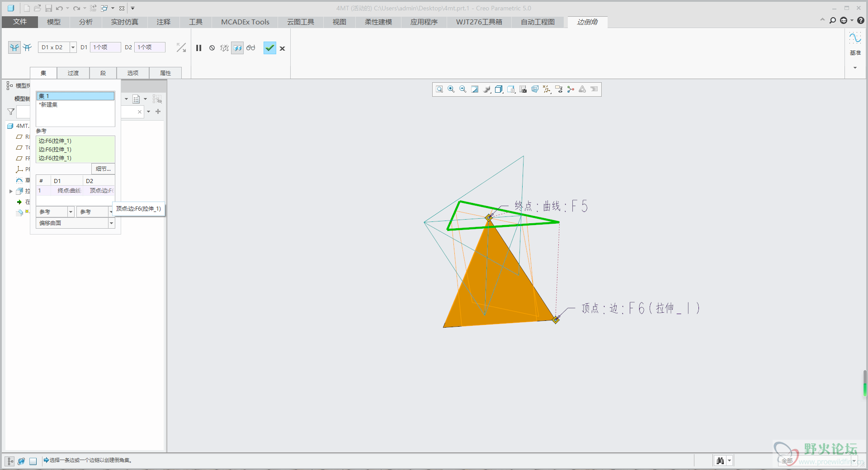Switch to the 模型 ribbon tab

(54, 22)
